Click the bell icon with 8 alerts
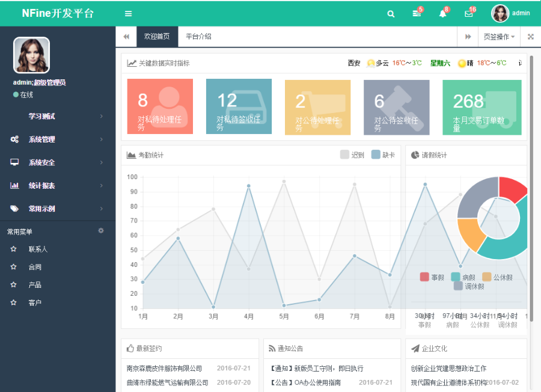 click(443, 13)
